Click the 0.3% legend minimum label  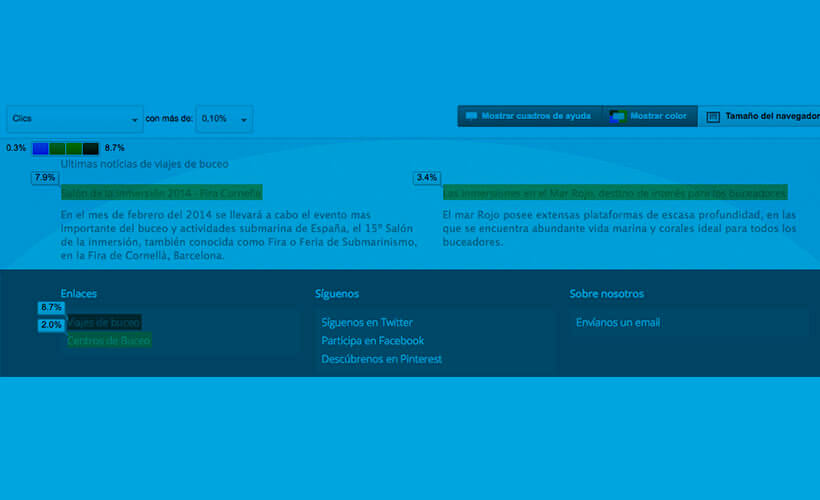pyautogui.click(x=16, y=148)
